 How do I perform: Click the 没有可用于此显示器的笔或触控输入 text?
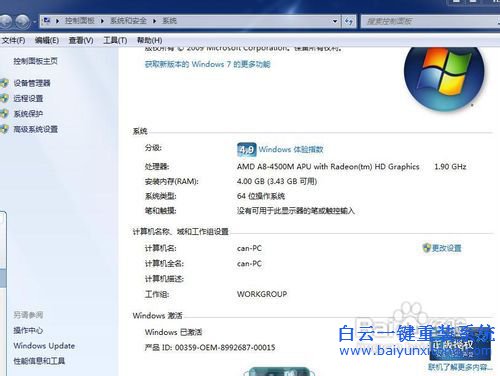click(x=296, y=211)
